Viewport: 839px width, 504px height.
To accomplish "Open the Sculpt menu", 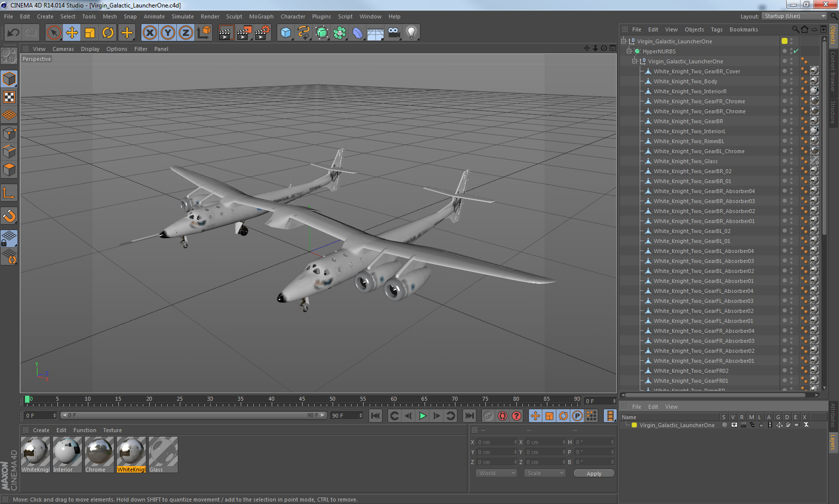I will 234,16.
